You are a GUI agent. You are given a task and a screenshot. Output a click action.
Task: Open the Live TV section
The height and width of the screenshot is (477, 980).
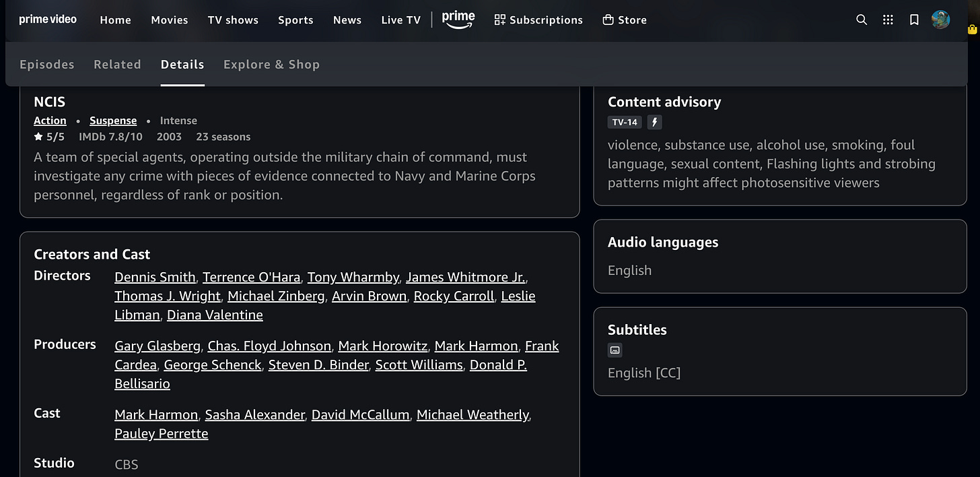[400, 20]
